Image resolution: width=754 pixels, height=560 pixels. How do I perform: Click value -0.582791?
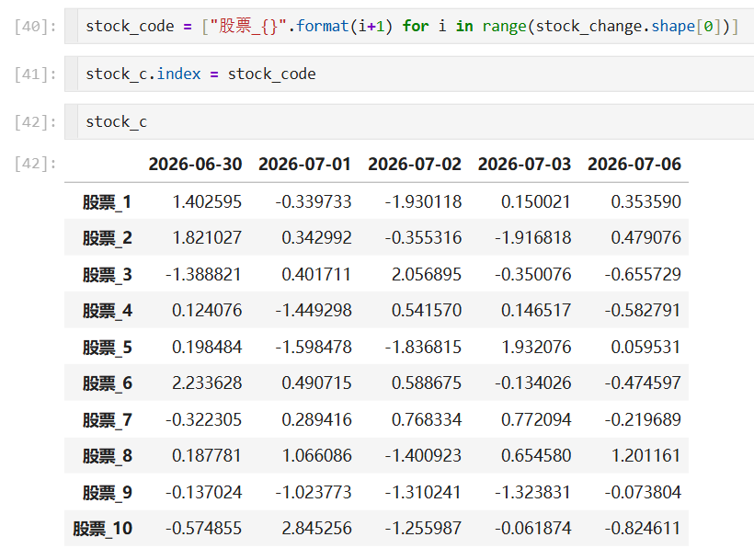[643, 311]
